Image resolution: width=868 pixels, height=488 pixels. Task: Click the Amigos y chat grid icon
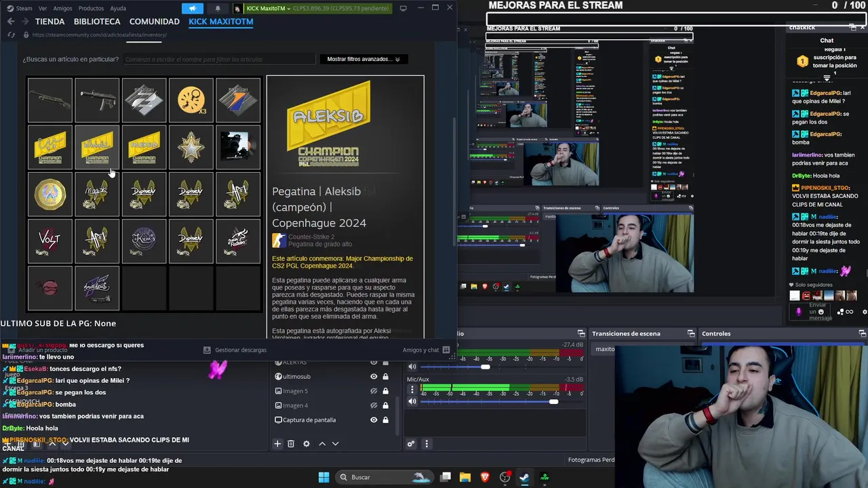pos(446,350)
